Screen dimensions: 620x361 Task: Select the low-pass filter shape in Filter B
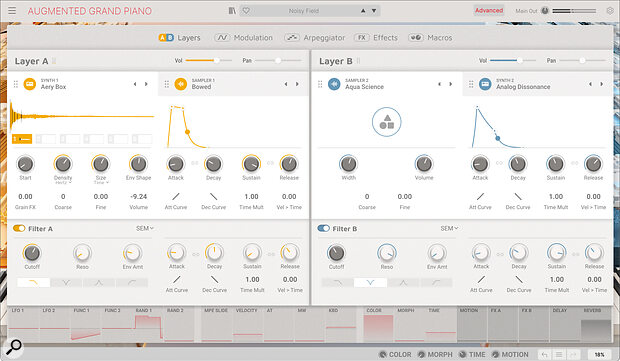(x=337, y=282)
